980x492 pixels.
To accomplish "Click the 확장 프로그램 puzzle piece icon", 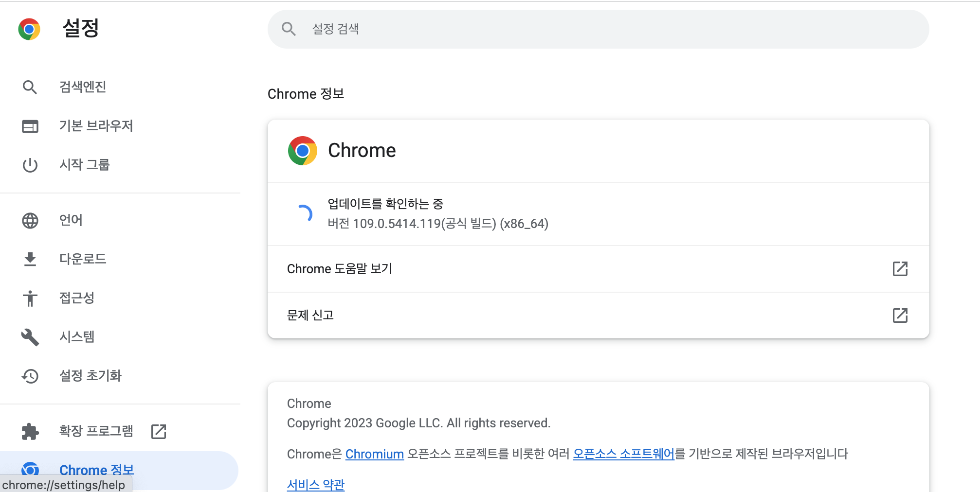I will (30, 432).
